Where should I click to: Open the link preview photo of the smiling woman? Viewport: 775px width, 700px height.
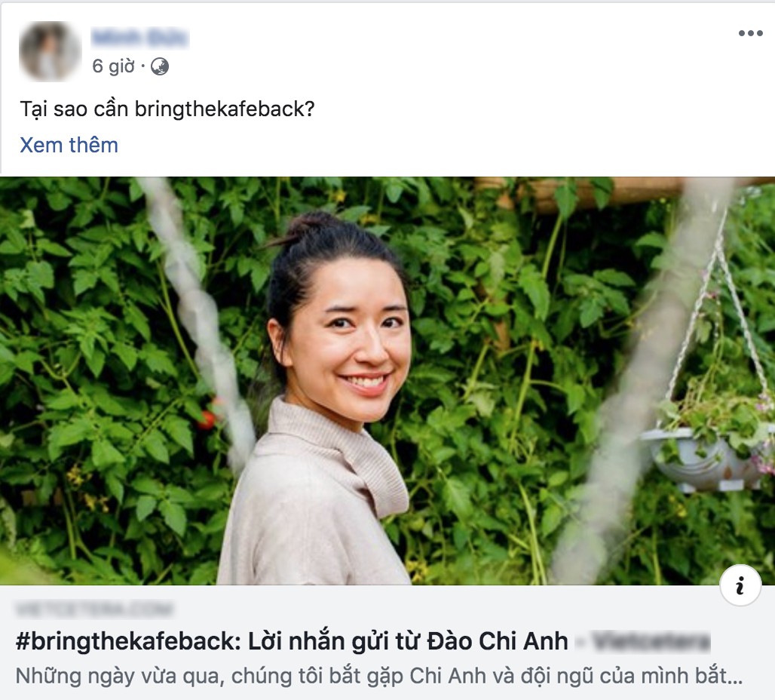pyautogui.click(x=387, y=380)
